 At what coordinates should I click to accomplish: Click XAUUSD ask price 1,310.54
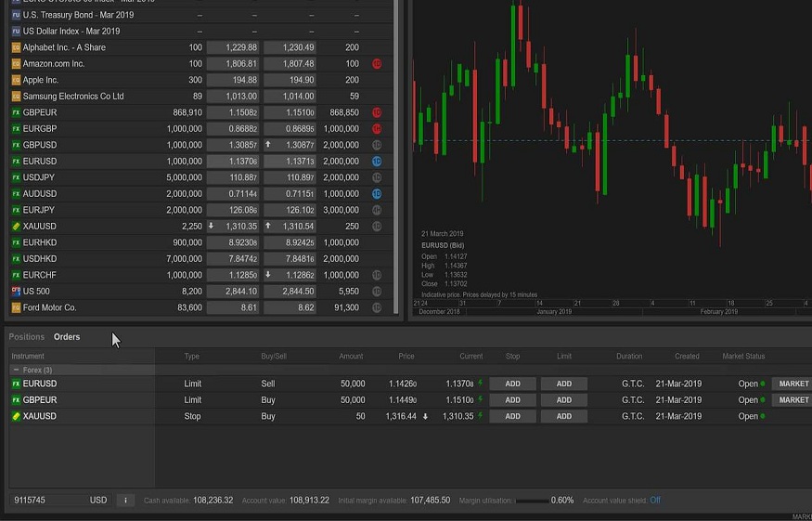[290, 226]
